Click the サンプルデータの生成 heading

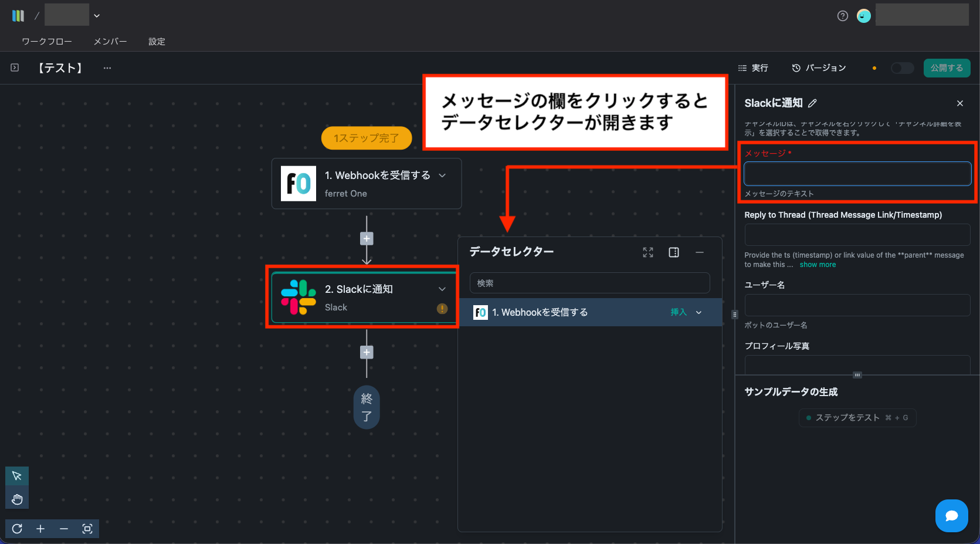791,392
